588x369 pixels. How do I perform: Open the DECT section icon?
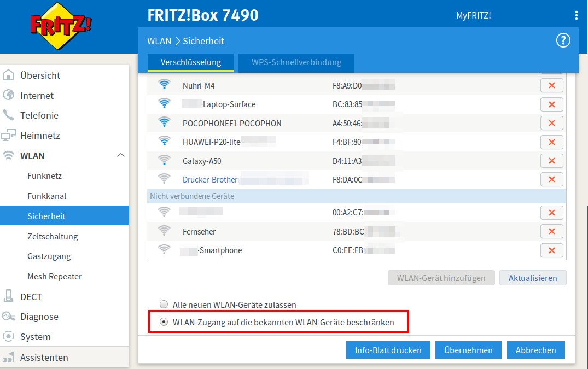tap(8, 296)
